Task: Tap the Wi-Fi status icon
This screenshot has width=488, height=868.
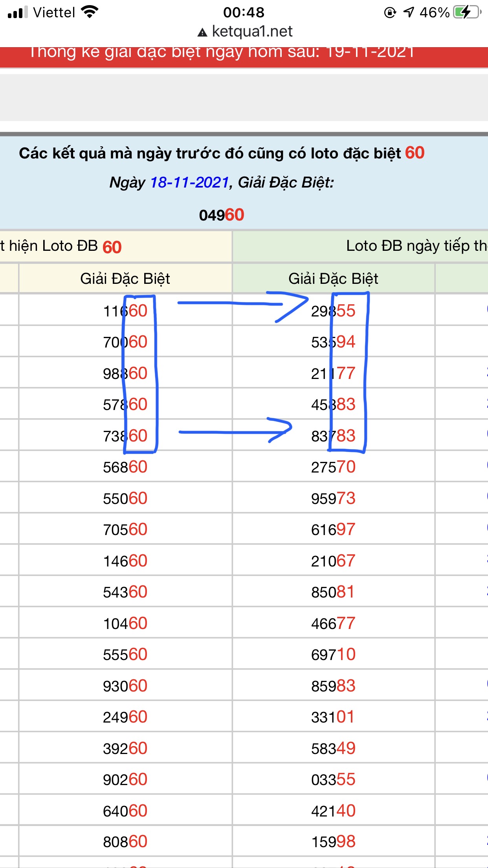Action: 90,12
